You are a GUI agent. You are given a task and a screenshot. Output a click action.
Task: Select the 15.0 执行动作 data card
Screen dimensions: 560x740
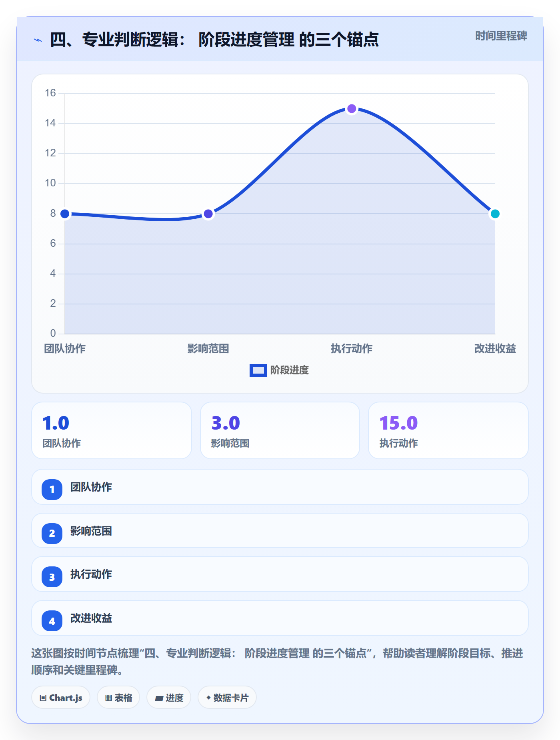tap(448, 430)
